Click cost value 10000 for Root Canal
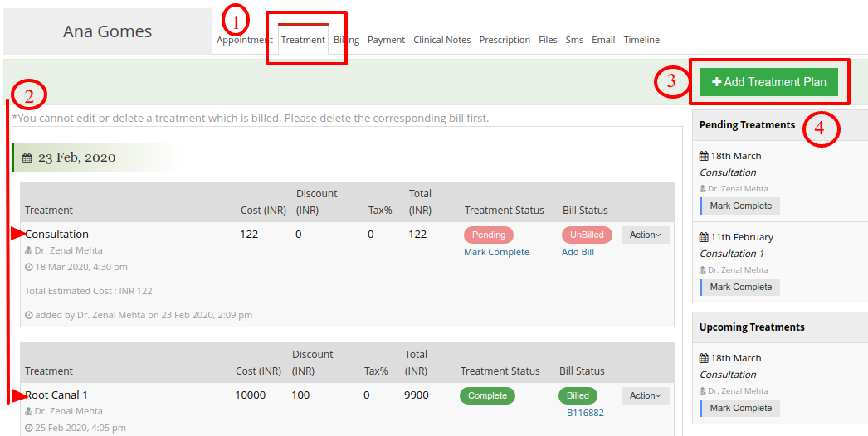 [x=251, y=395]
